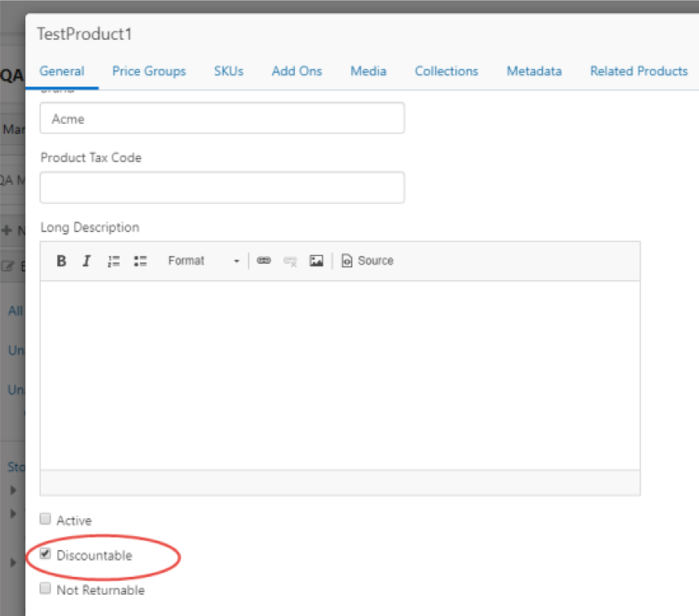This screenshot has height=616, width=699.
Task: Check the Not Returnable checkbox
Action: 46,588
